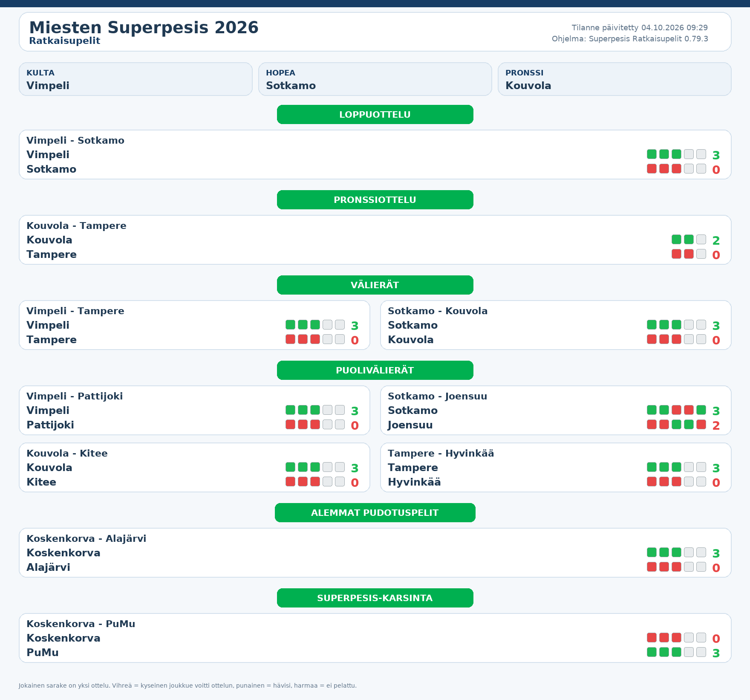Select Kouvola's bronze match score of 2
This screenshot has height=700, width=750.
[716, 240]
